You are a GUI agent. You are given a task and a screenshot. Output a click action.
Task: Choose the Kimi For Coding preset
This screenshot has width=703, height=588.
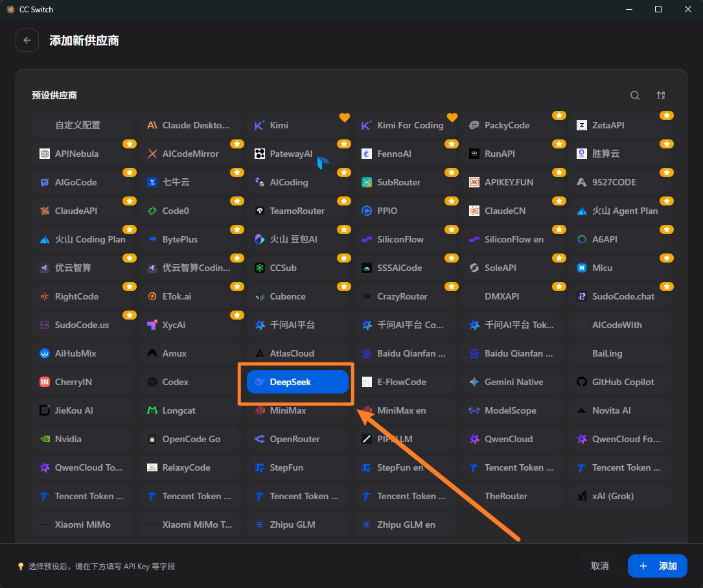[406, 125]
